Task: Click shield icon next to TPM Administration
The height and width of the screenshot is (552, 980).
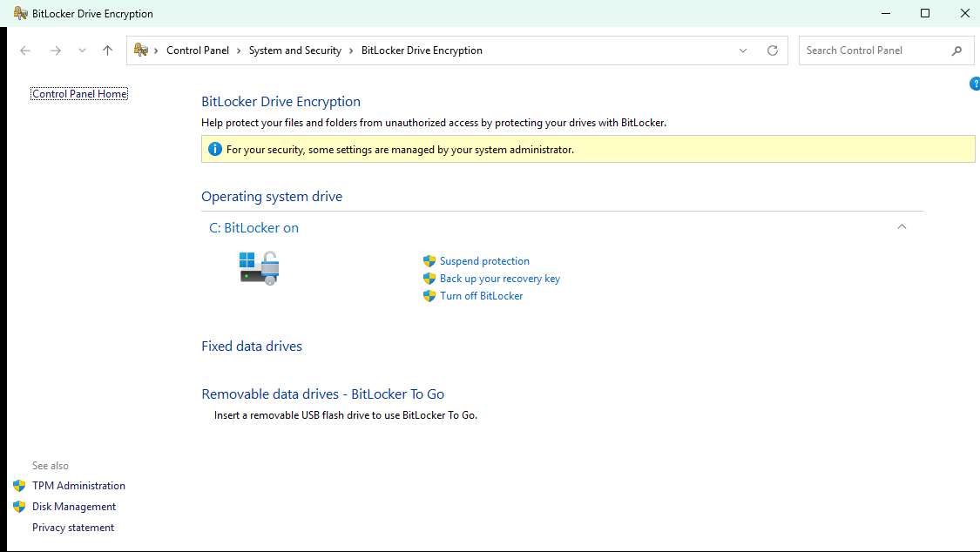Action: pos(19,486)
